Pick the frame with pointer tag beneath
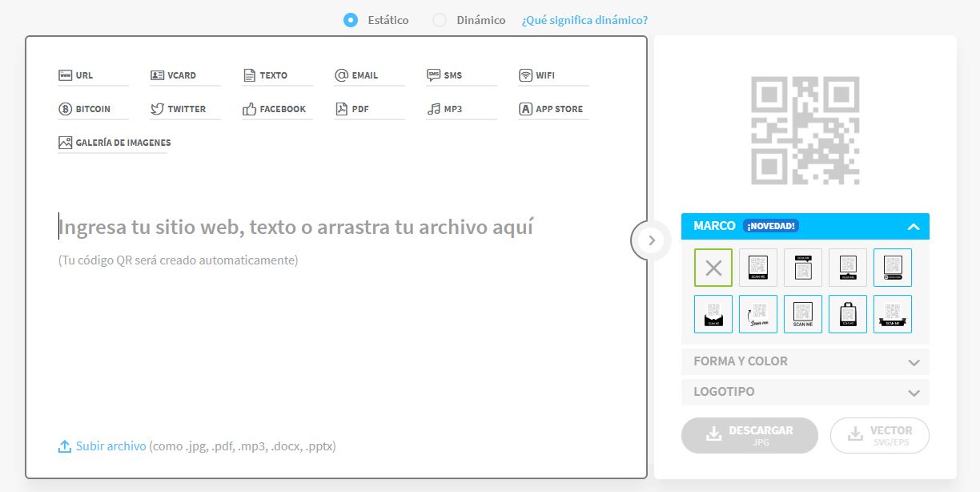Viewport: 980px width, 492px height. 848,268
